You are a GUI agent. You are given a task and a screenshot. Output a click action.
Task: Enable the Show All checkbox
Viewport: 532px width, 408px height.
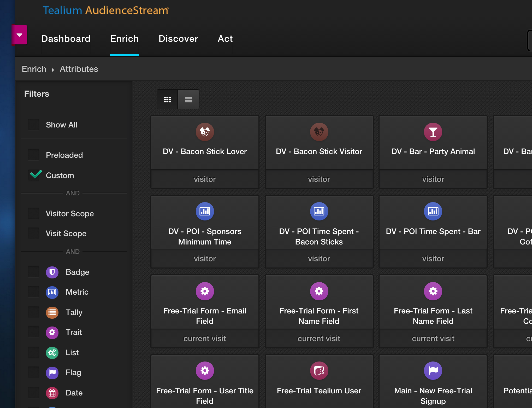point(34,125)
